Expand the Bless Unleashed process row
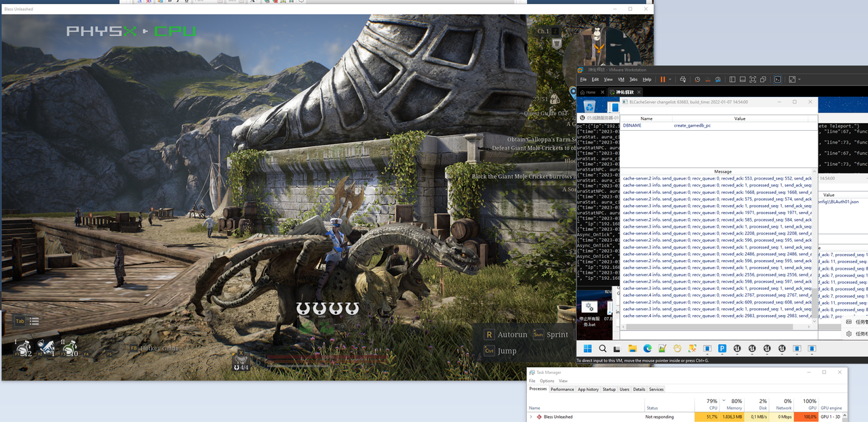Viewport: 868px width, 422px height. point(530,417)
